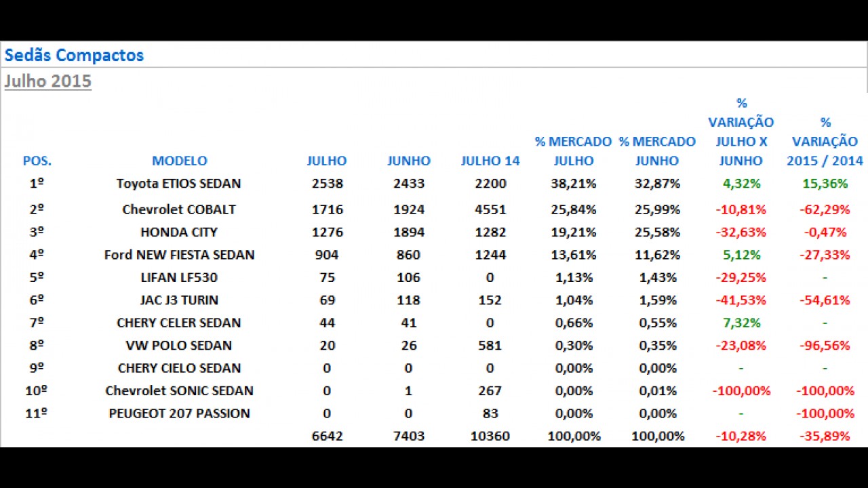Click the 'Sedãs Compactos' title
Image resolution: width=868 pixels, height=488 pixels.
click(74, 55)
